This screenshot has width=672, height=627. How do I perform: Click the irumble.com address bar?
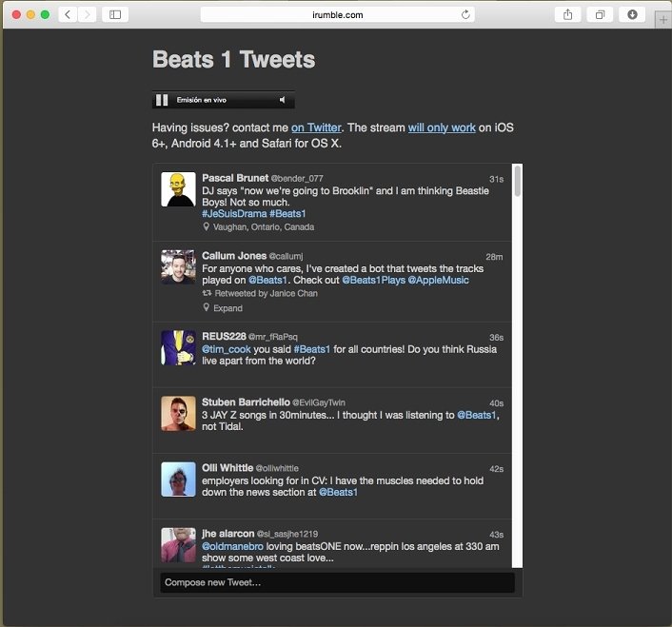(x=337, y=14)
